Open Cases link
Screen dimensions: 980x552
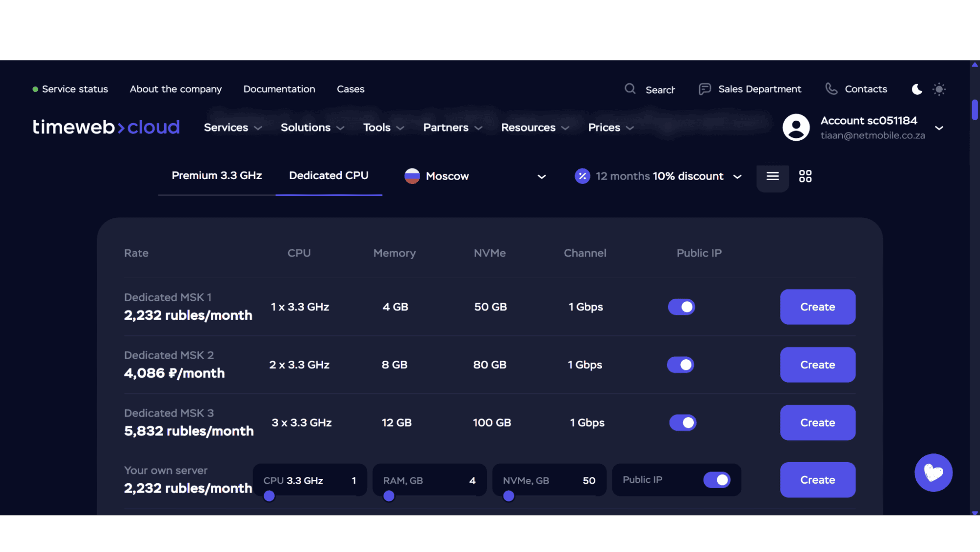pyautogui.click(x=351, y=89)
